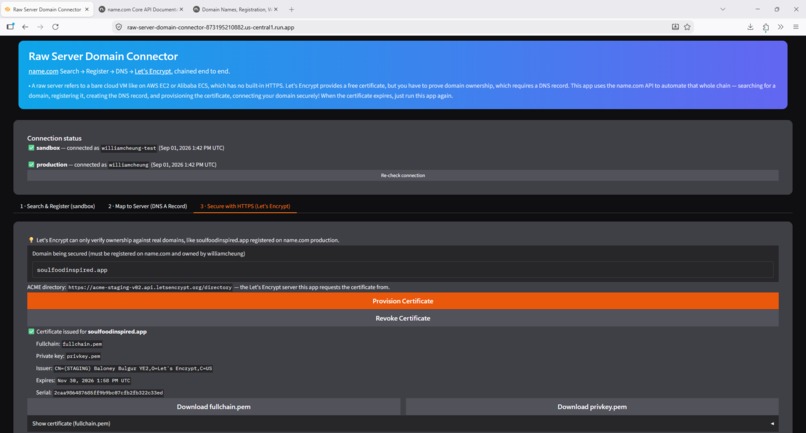This screenshot has width=806, height=433.
Task: Open the shield site-info icon in address bar
Action: click(119, 27)
